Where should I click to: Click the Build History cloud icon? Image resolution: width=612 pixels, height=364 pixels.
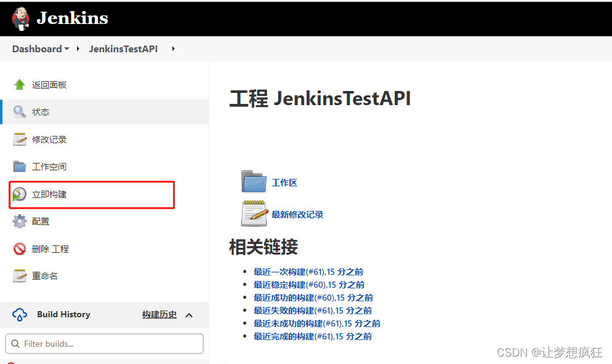tap(20, 315)
